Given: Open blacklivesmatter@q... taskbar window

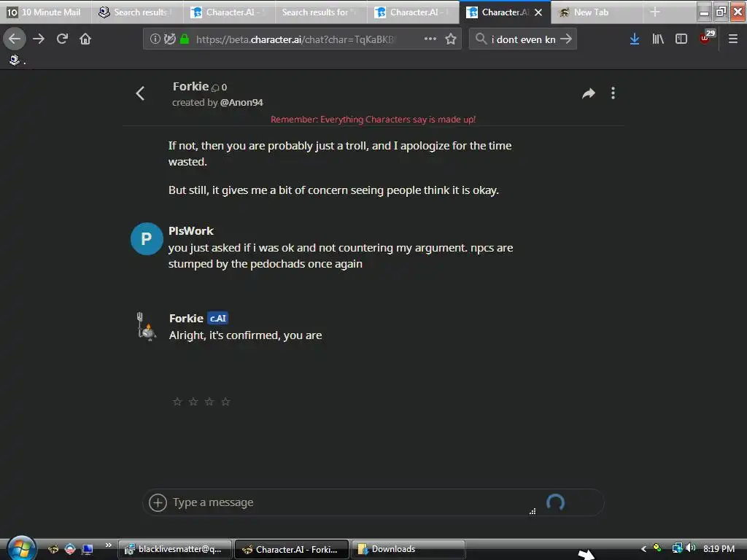Looking at the screenshot, I should tap(175, 549).
